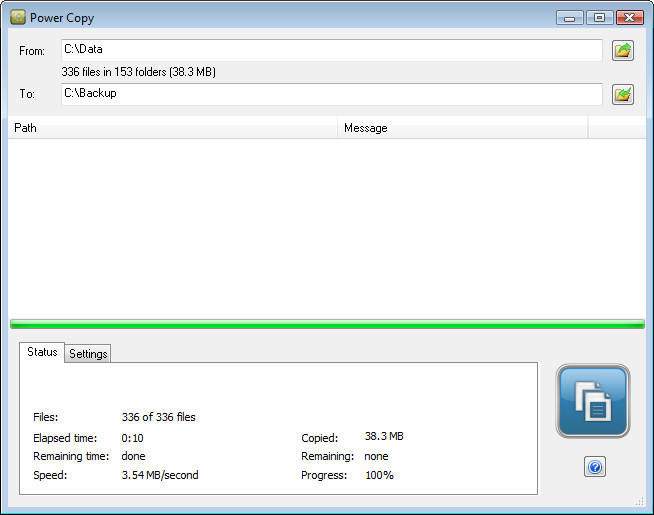Click the 'Power Copy' window title text
The width and height of the screenshot is (654, 515).
point(62,18)
